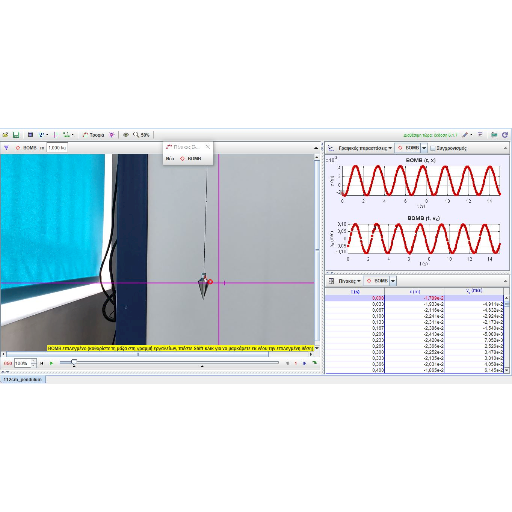Open the plot count dropdown

[365, 148]
